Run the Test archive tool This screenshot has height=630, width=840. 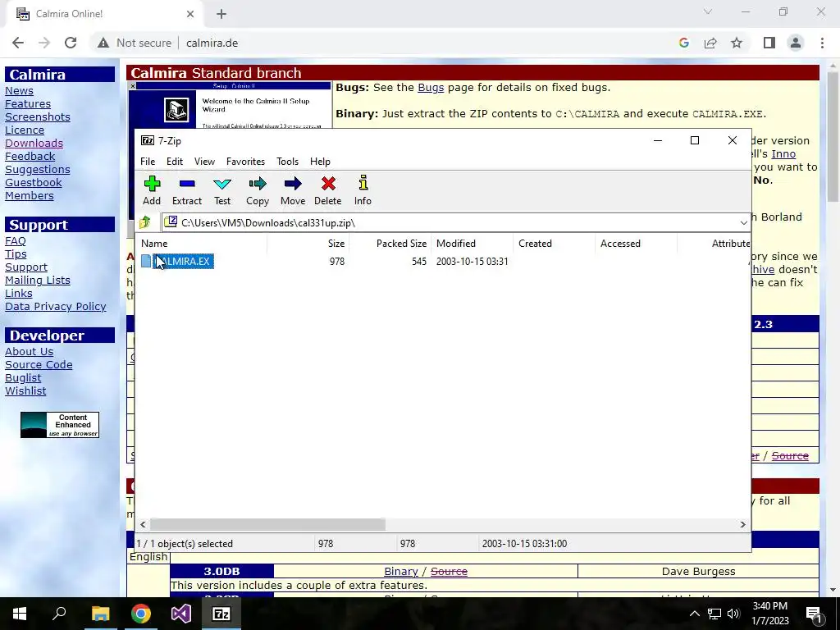pyautogui.click(x=221, y=185)
